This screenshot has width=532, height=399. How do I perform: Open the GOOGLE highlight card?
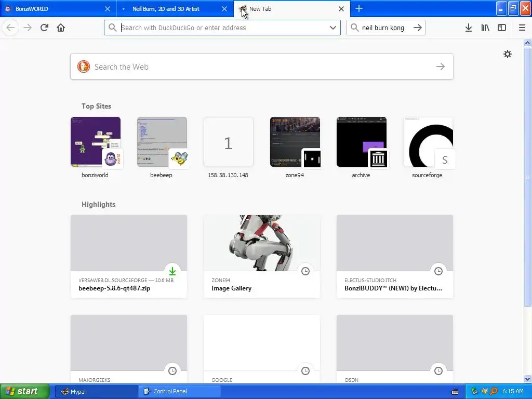coord(262,349)
